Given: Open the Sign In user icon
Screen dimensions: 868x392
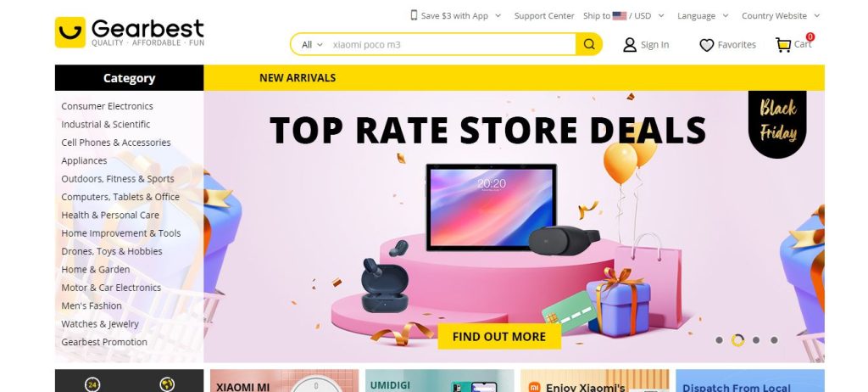Looking at the screenshot, I should [630, 45].
